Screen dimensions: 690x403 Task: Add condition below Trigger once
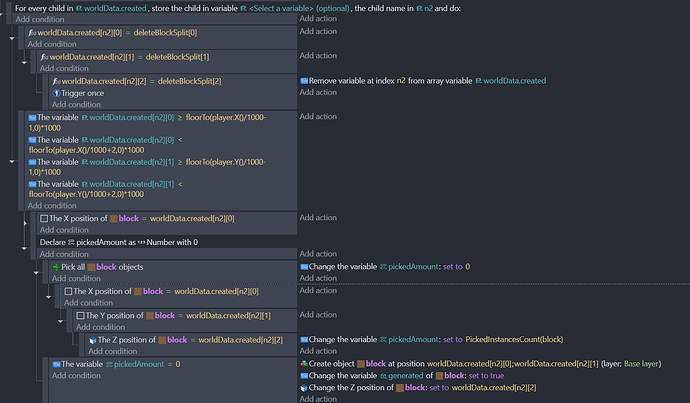(x=76, y=105)
